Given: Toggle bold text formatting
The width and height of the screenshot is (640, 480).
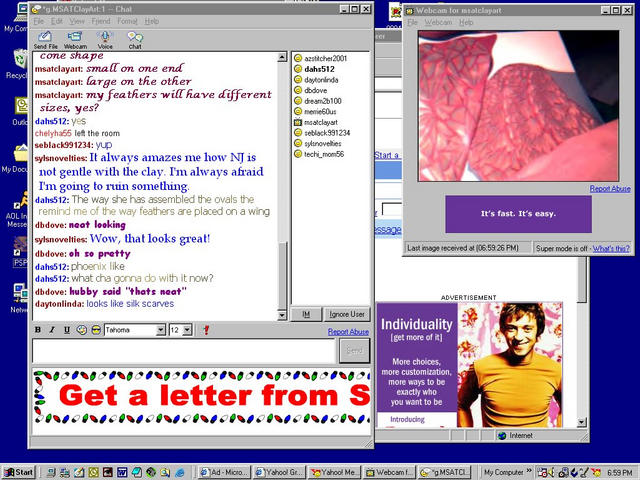Looking at the screenshot, I should point(38,330).
